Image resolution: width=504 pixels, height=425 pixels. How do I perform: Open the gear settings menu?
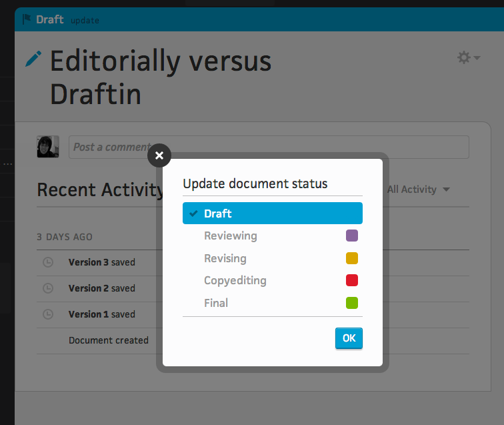tap(468, 57)
